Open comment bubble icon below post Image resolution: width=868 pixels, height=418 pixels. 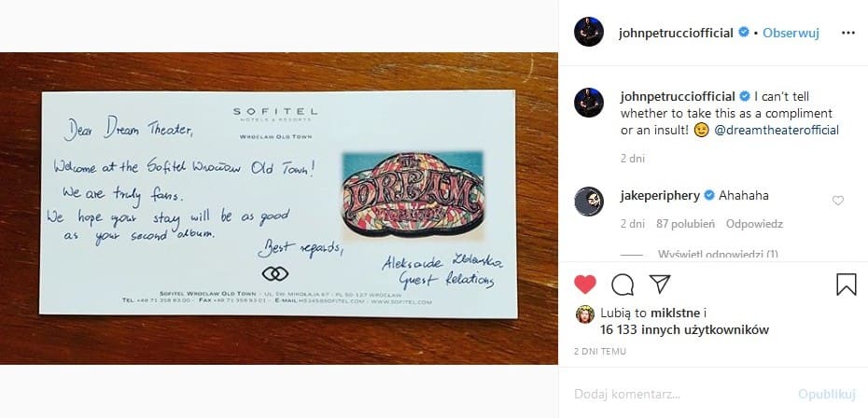(x=623, y=284)
